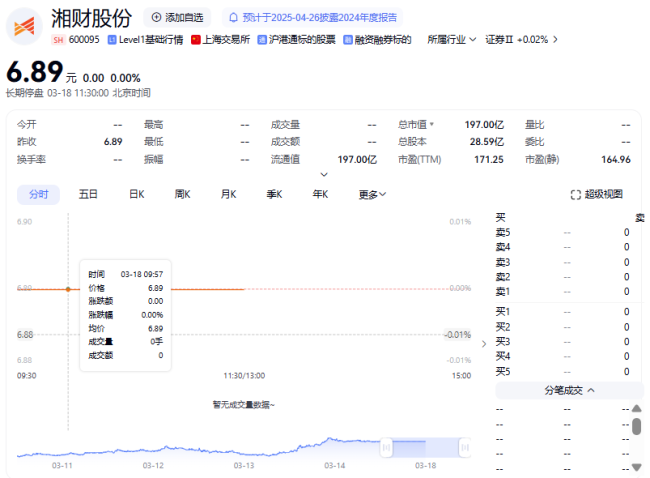Click the SH exchange badge
Screen dimensions: 650x478
[58, 40]
